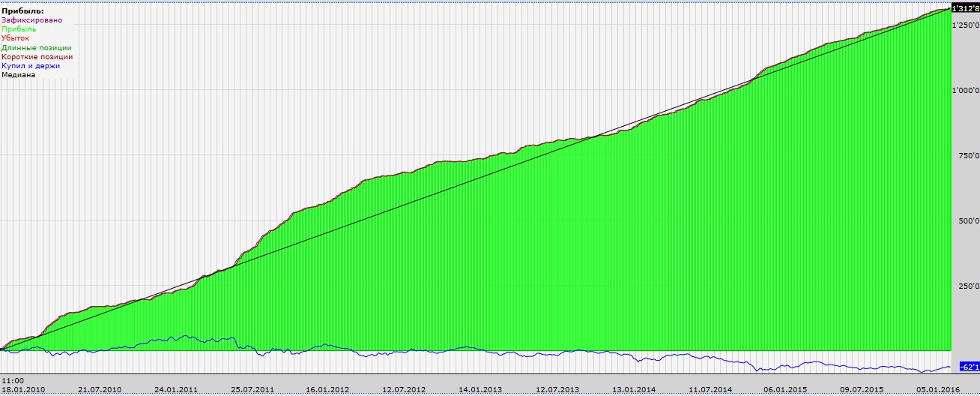Click the 12.07.2012 date label
The image size is (980, 396).
[x=404, y=390]
